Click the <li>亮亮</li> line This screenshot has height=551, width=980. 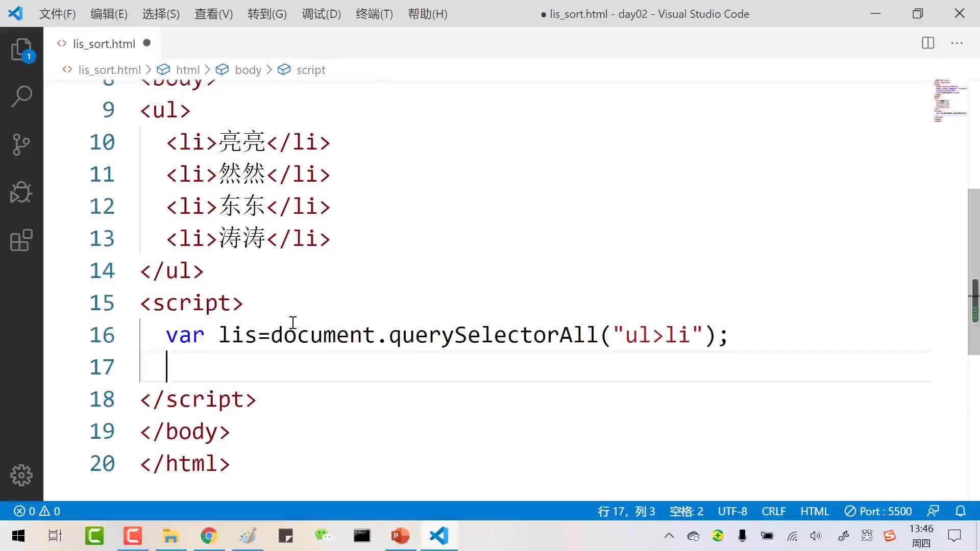click(x=248, y=142)
